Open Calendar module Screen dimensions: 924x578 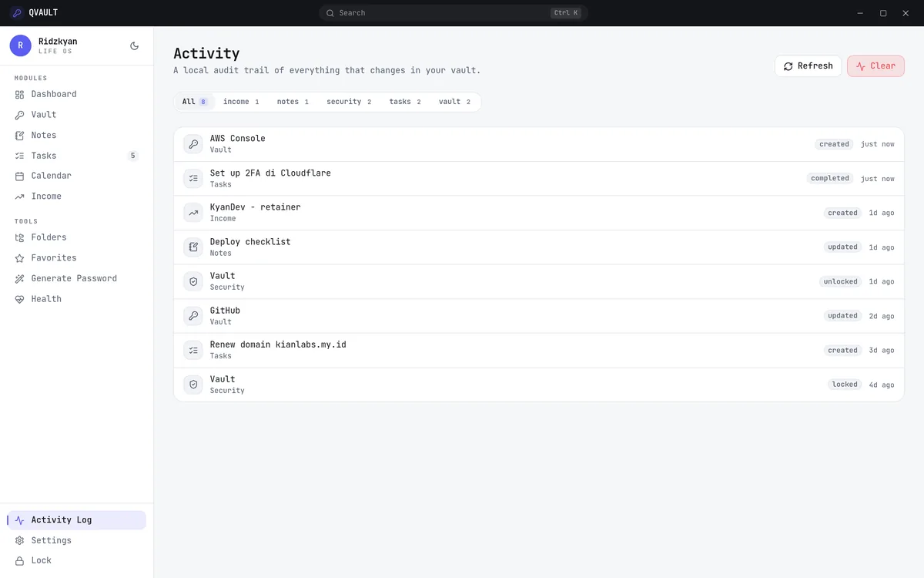[77, 176]
